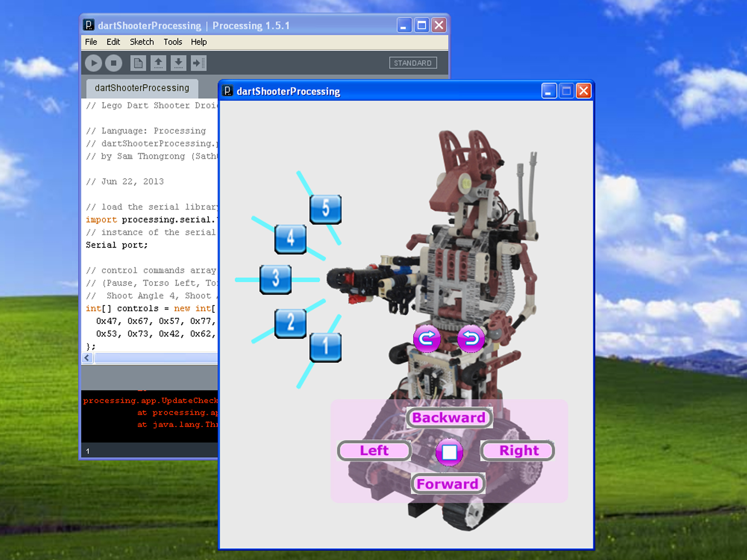This screenshot has width=747, height=560.
Task: Click the Save sketch down-arrow icon
Action: pos(178,63)
